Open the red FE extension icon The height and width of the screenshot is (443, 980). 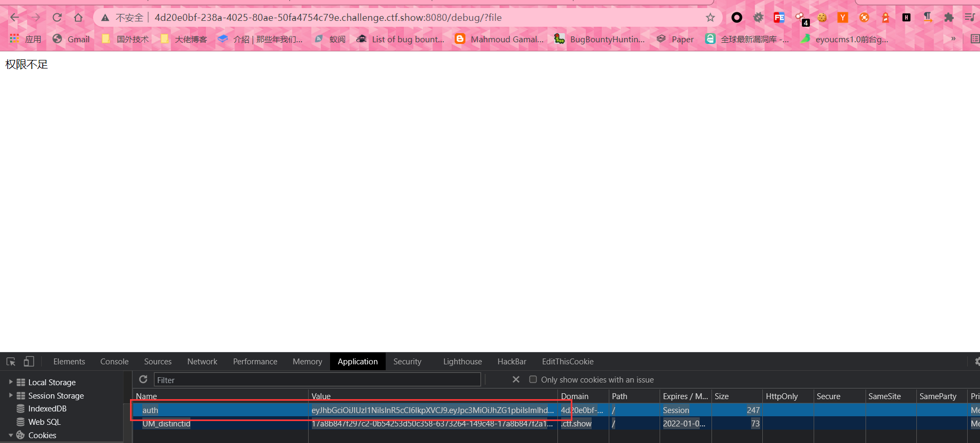click(779, 18)
